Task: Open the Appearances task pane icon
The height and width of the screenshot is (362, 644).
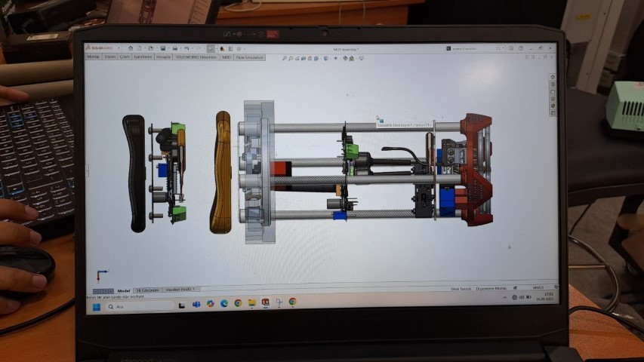Action: point(553,106)
